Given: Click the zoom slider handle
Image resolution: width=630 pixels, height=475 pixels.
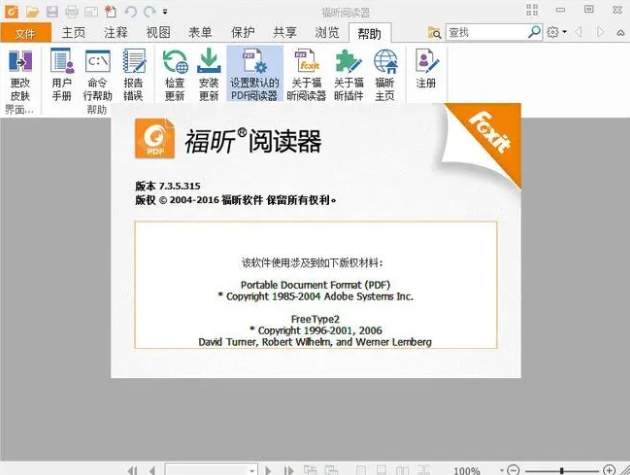Looking at the screenshot, I should [562, 470].
